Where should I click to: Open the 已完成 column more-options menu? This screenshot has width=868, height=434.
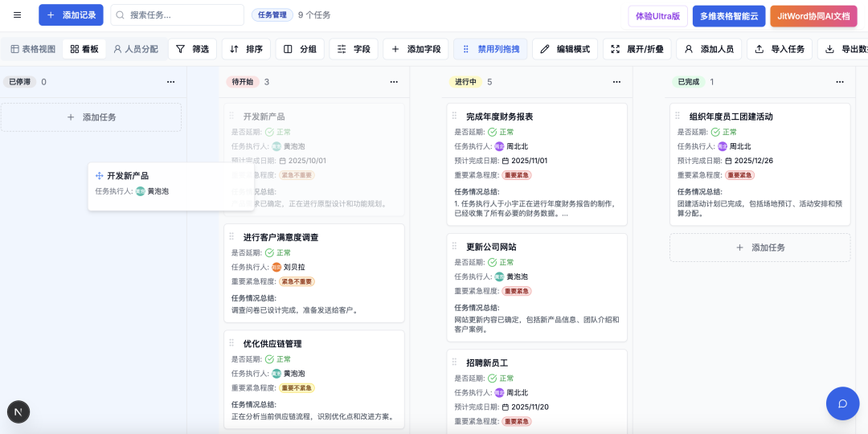coord(840,82)
